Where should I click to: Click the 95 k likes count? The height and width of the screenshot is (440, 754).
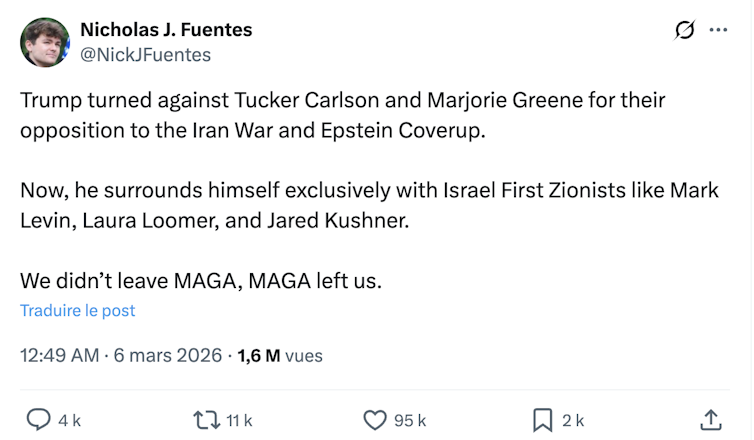click(x=409, y=421)
